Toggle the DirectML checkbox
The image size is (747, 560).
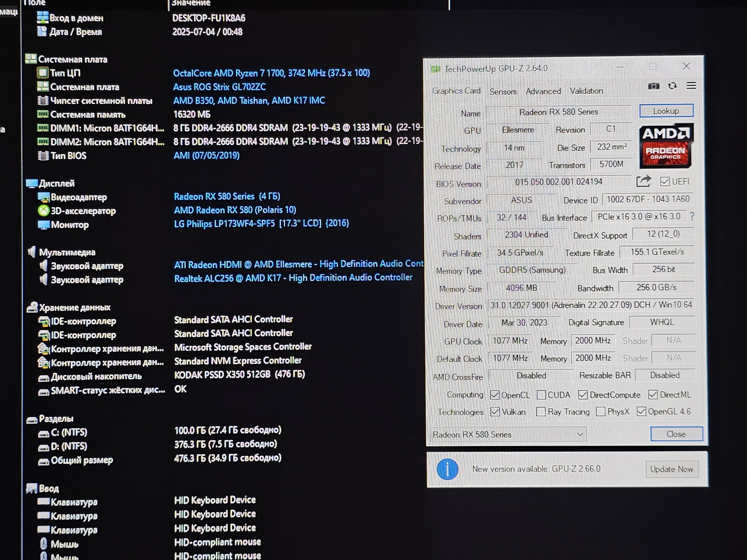[x=653, y=394]
